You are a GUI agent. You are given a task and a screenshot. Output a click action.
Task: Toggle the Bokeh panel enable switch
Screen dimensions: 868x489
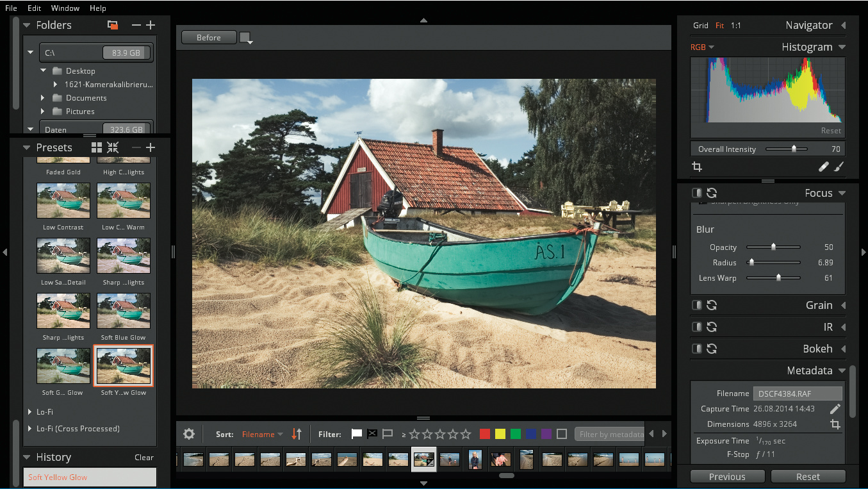[697, 349]
